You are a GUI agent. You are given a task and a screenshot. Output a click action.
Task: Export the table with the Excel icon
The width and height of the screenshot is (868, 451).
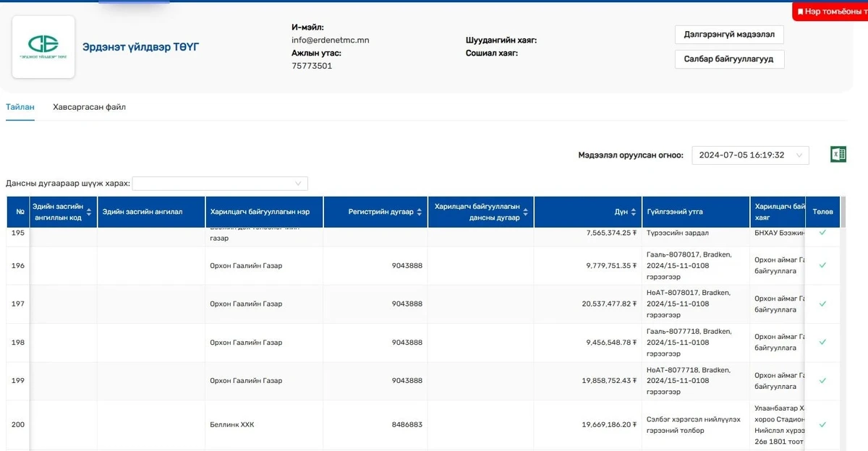click(838, 154)
